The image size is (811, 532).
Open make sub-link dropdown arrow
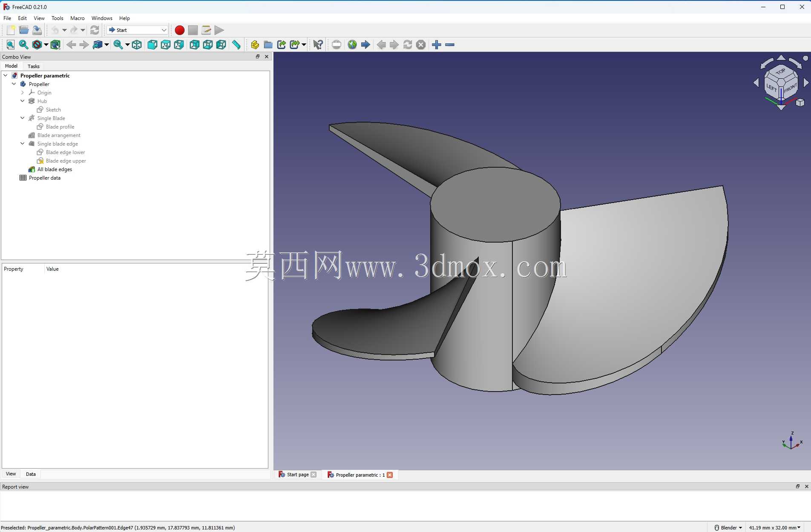click(304, 45)
